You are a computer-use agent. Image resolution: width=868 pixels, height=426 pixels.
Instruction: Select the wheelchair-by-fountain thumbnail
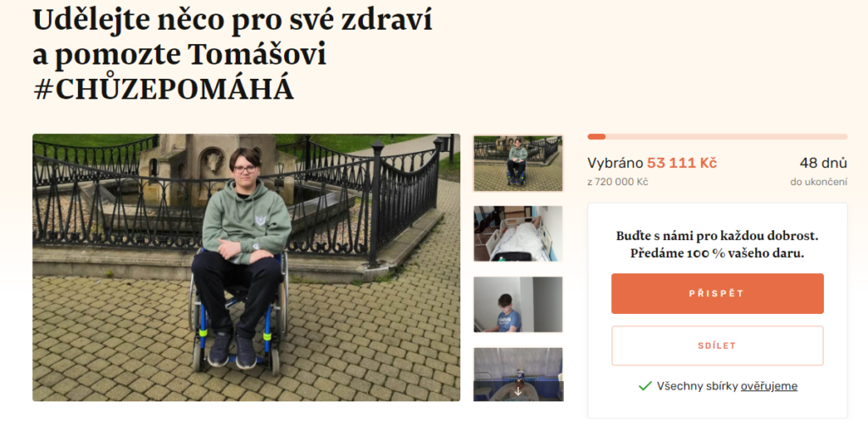point(518,164)
